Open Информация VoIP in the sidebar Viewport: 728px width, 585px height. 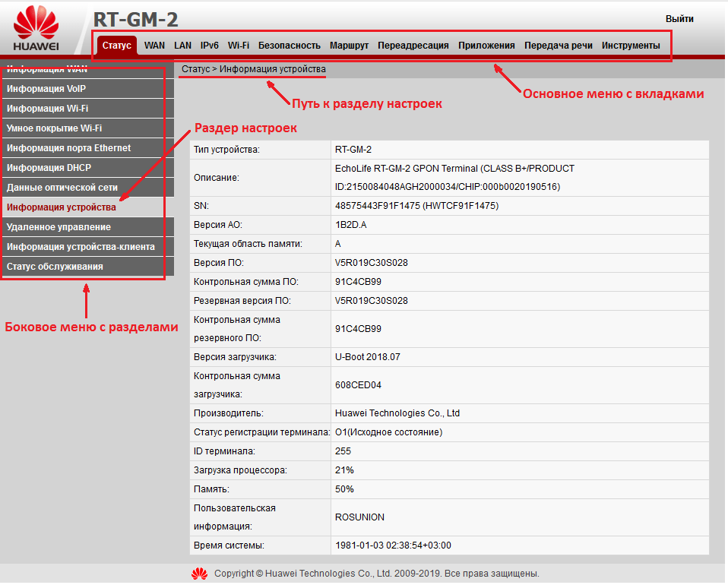(x=88, y=89)
